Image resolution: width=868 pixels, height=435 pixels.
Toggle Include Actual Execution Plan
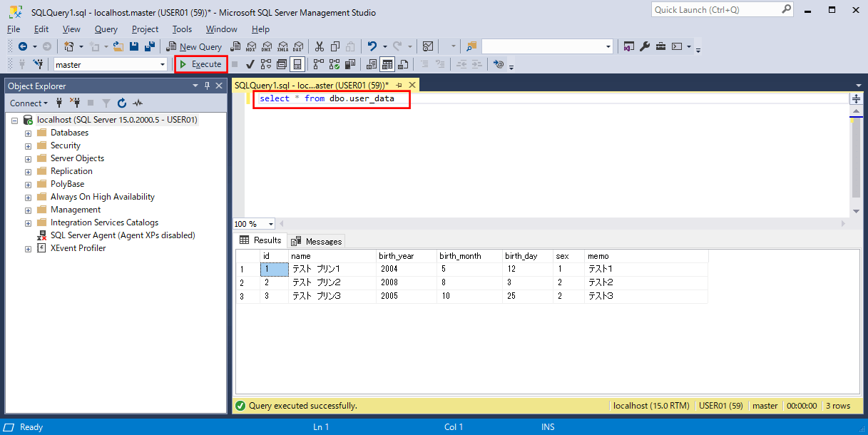tap(318, 64)
